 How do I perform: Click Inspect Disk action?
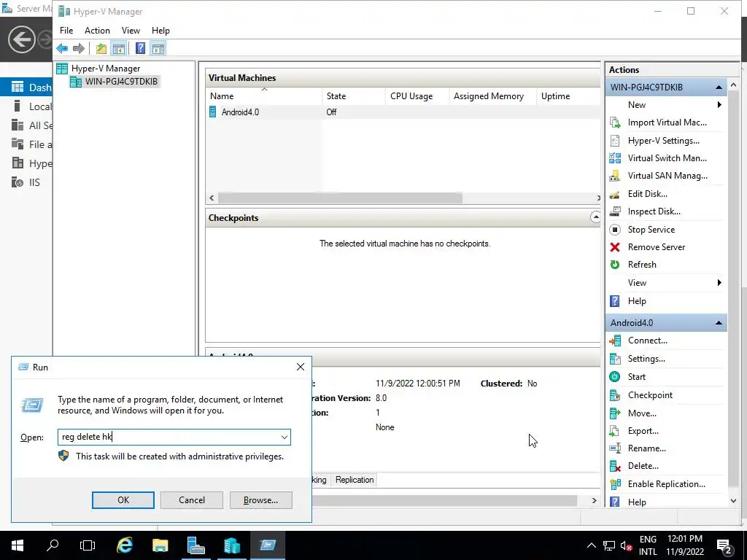654,211
